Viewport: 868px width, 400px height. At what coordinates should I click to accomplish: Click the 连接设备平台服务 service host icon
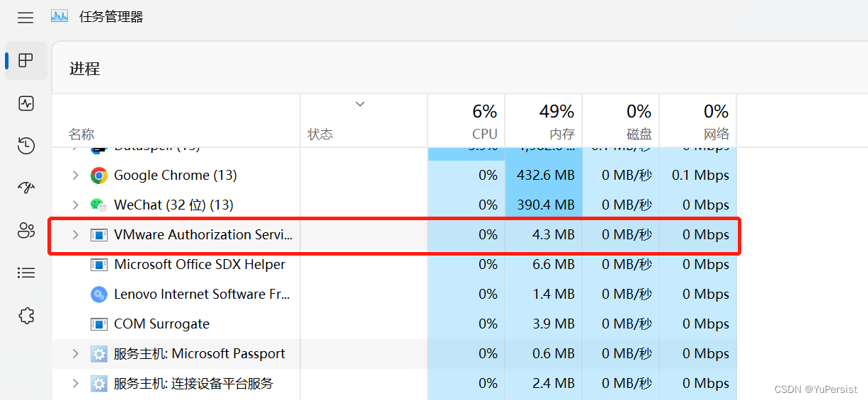99,384
